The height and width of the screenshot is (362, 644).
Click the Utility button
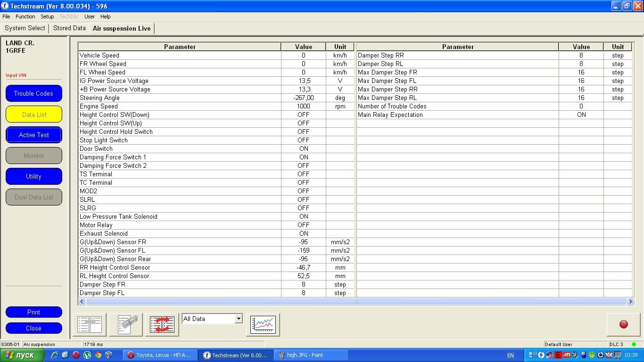[34, 176]
